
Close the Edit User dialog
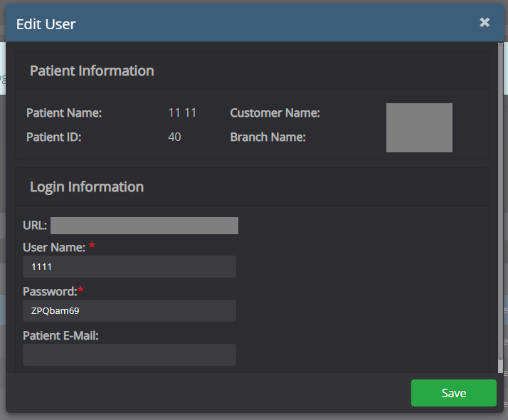pyautogui.click(x=485, y=23)
